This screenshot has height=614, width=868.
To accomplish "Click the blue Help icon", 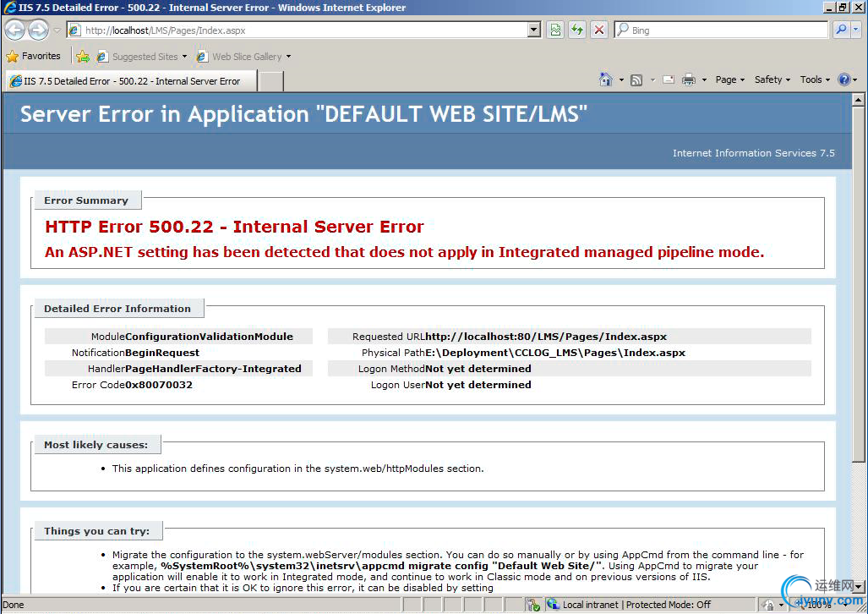I will [x=843, y=79].
